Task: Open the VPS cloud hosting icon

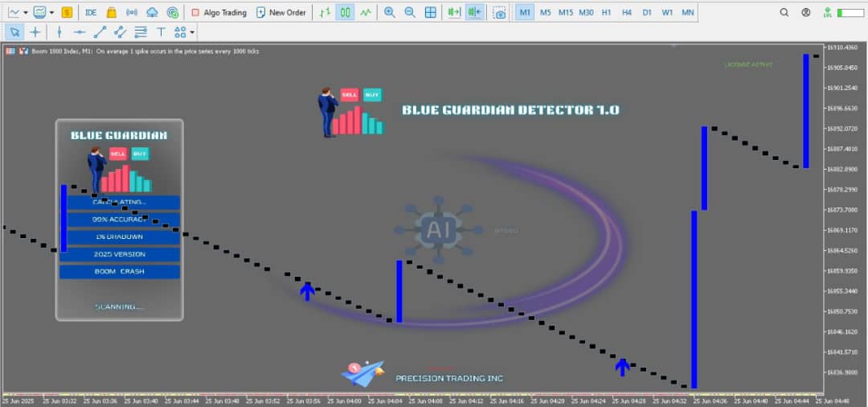Action: [152, 12]
